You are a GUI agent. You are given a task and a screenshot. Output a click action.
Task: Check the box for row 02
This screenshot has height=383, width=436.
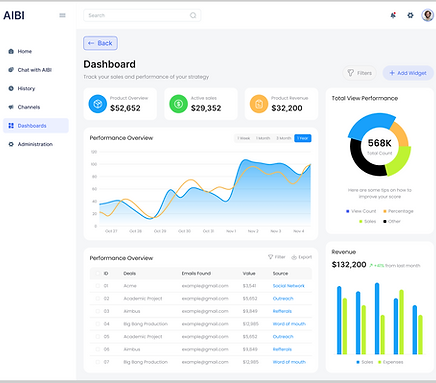click(x=98, y=298)
